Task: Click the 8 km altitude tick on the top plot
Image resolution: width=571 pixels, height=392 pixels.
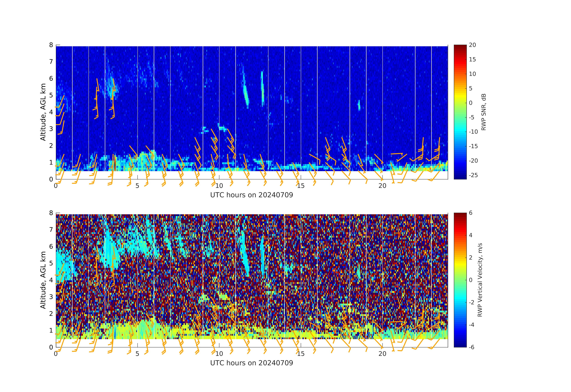Action: [x=51, y=45]
